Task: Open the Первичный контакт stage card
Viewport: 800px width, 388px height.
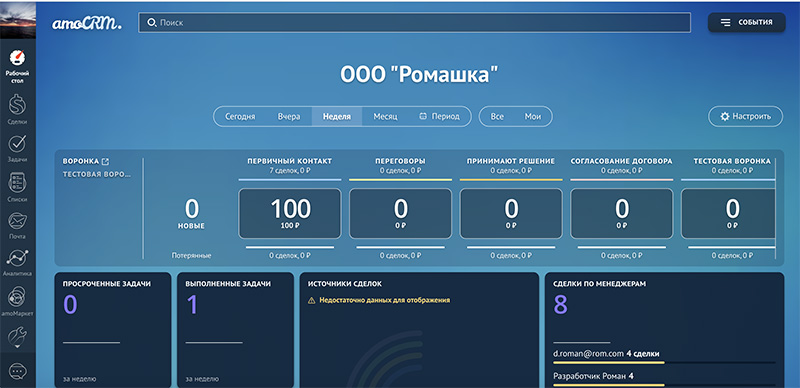Action: [290, 213]
